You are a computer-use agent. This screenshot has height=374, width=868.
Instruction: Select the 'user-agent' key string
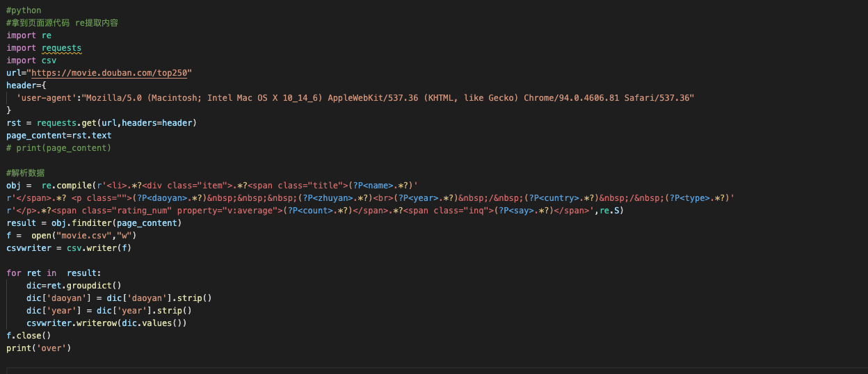(47, 98)
